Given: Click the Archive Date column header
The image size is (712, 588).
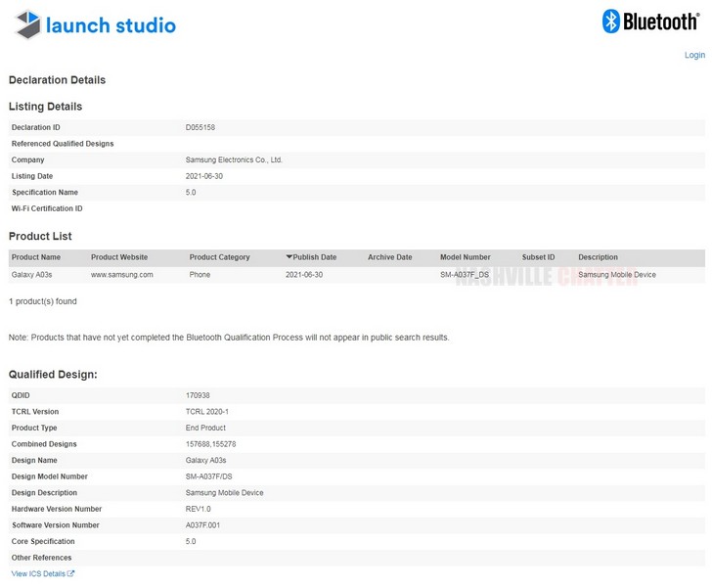Looking at the screenshot, I should [390, 257].
